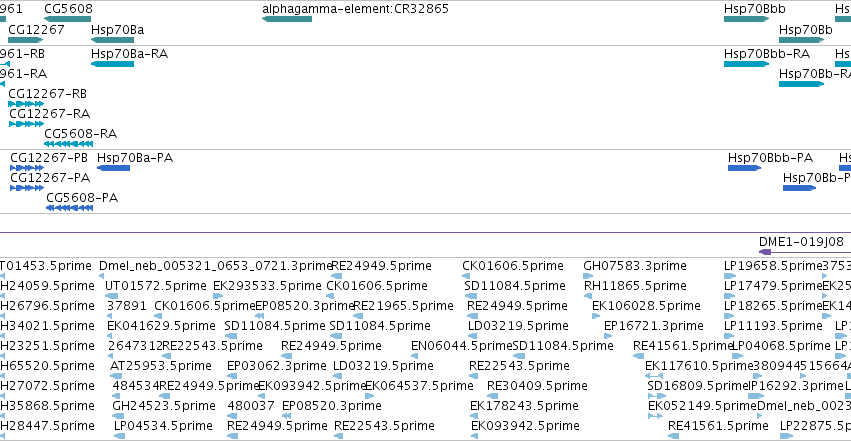This screenshot has height=441, width=851.
Task: Click the CG5608 gene label
Action: [68, 9]
